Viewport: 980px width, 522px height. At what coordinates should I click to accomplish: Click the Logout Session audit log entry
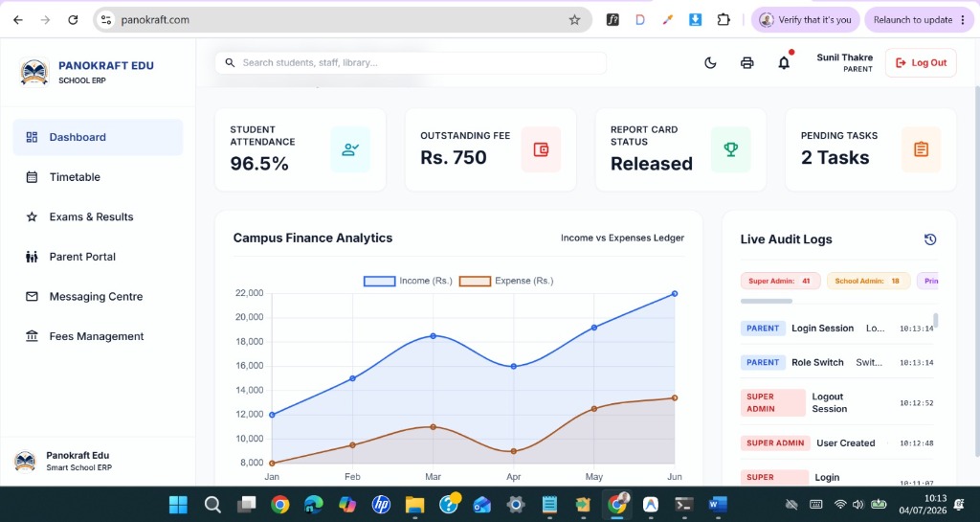tap(836, 402)
